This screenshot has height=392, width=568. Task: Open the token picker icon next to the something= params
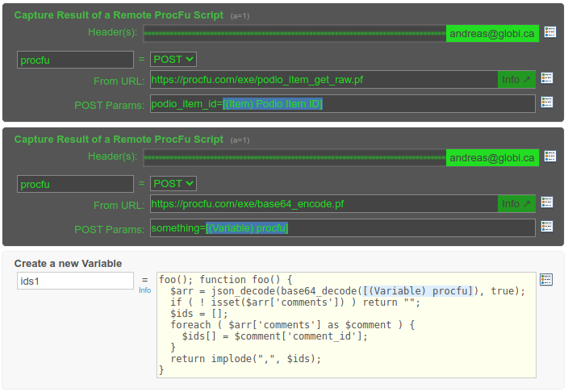[x=547, y=227]
